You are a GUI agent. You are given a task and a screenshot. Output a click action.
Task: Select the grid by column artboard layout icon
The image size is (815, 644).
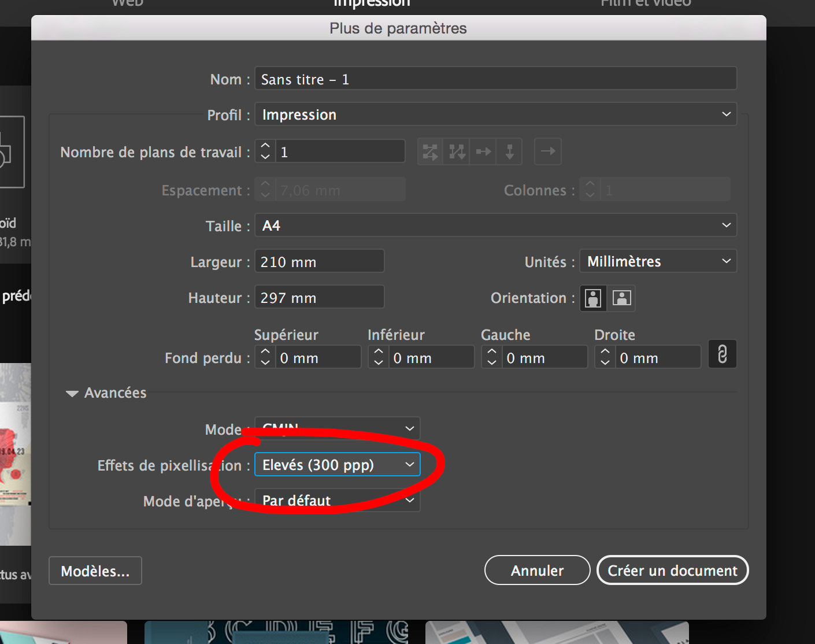coord(457,152)
